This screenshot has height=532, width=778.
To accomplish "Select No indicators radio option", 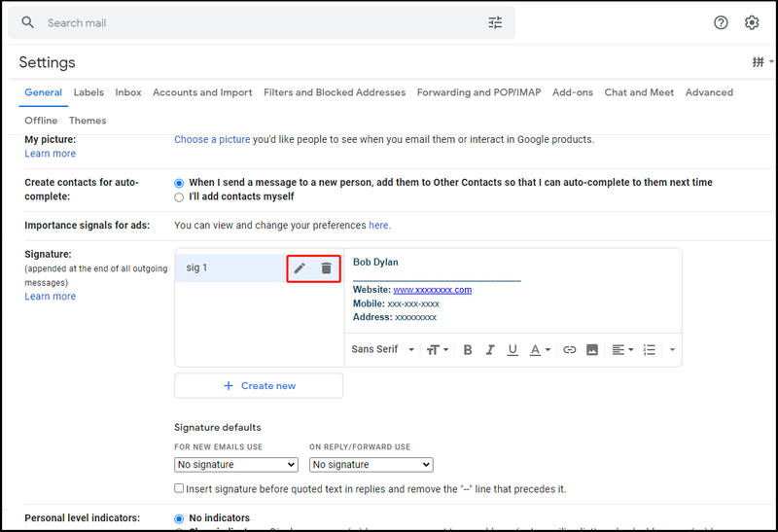I will 179,518.
